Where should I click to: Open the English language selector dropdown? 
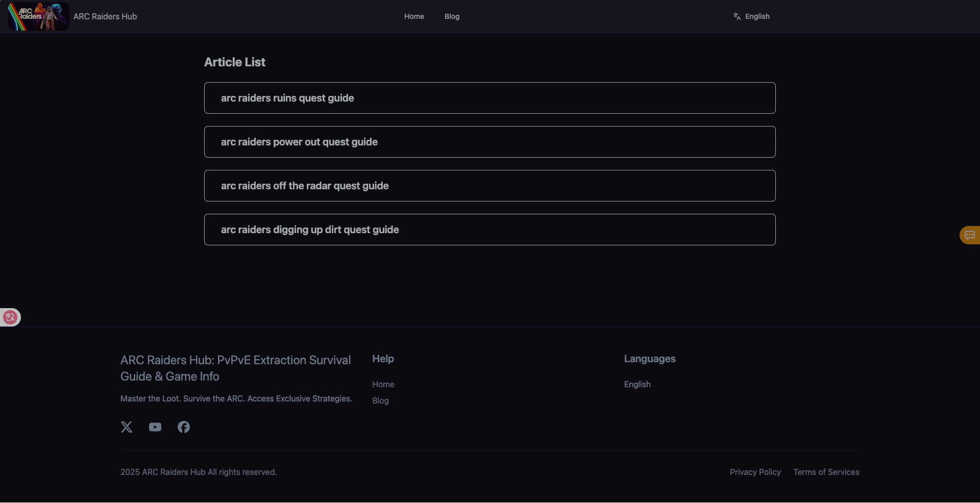tap(757, 16)
